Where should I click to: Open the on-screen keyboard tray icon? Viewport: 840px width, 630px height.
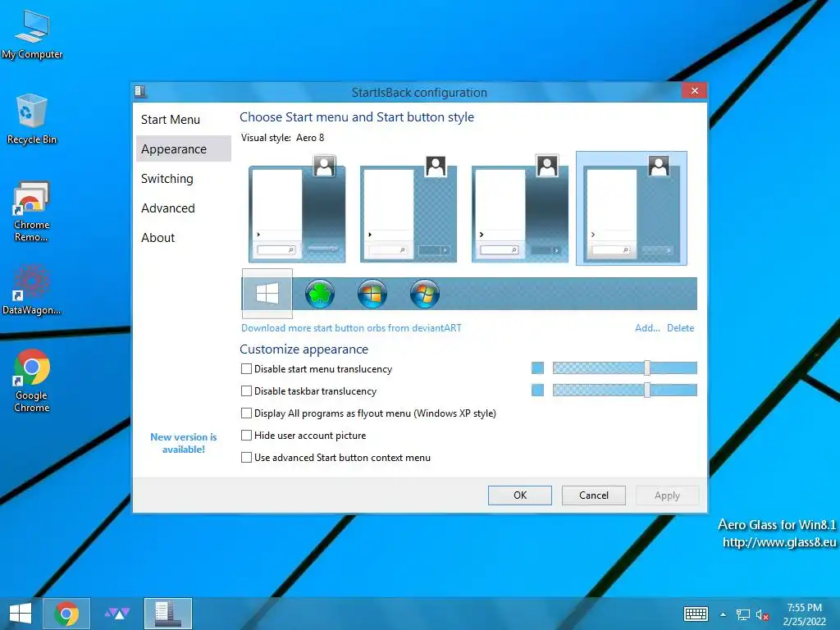696,614
